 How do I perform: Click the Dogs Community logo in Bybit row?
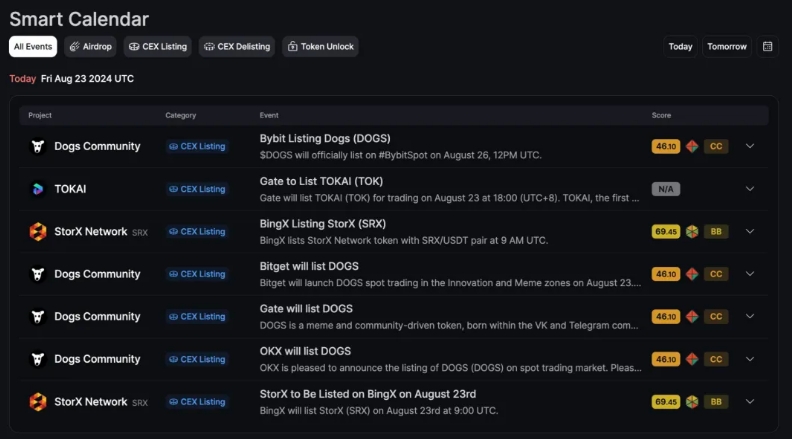click(38, 147)
